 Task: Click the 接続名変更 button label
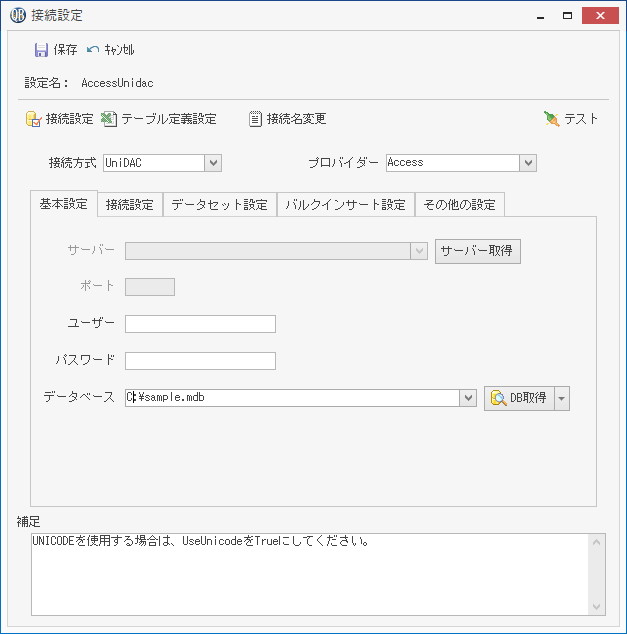296,119
